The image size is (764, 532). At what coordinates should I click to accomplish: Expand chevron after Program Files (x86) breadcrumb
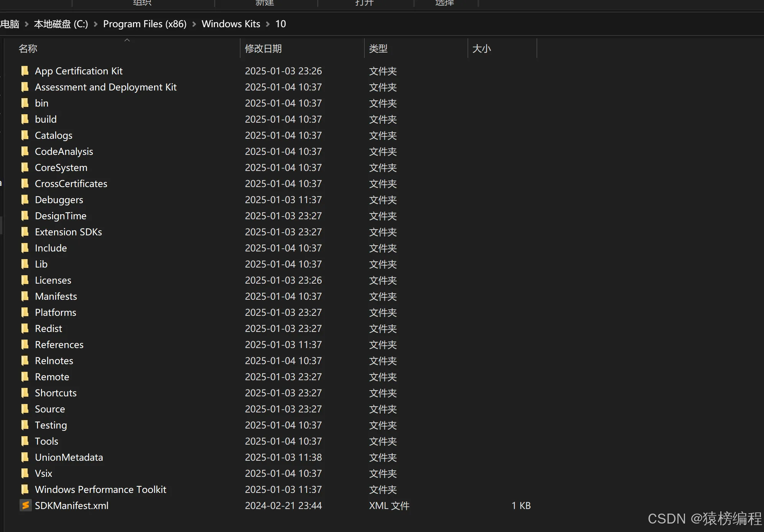194,24
